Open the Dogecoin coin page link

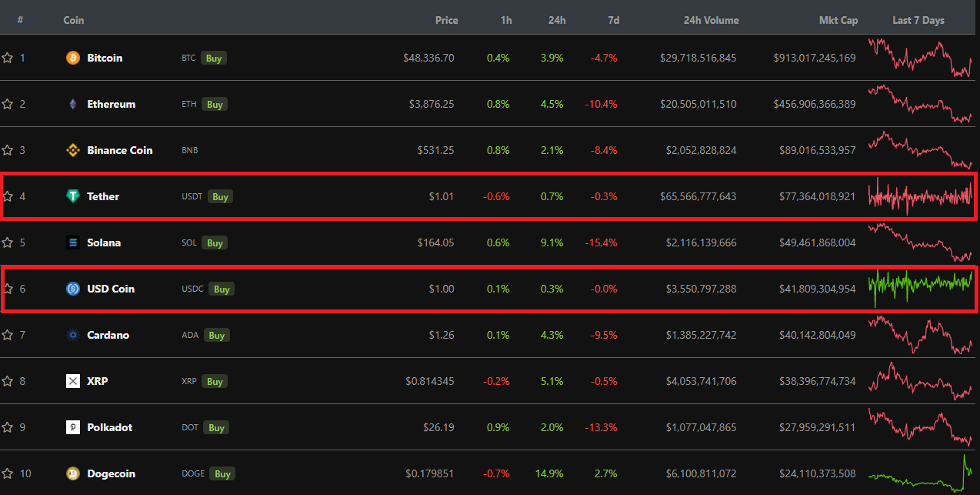click(x=111, y=473)
